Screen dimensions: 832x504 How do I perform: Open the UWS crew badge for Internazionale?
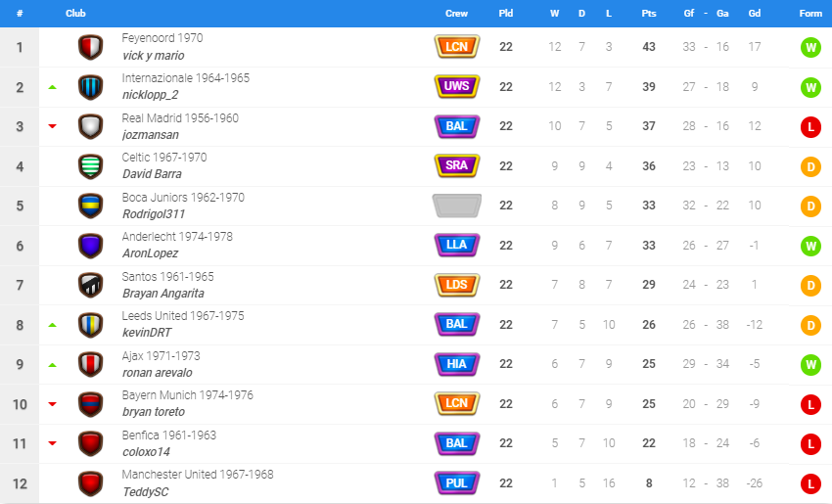click(x=457, y=86)
